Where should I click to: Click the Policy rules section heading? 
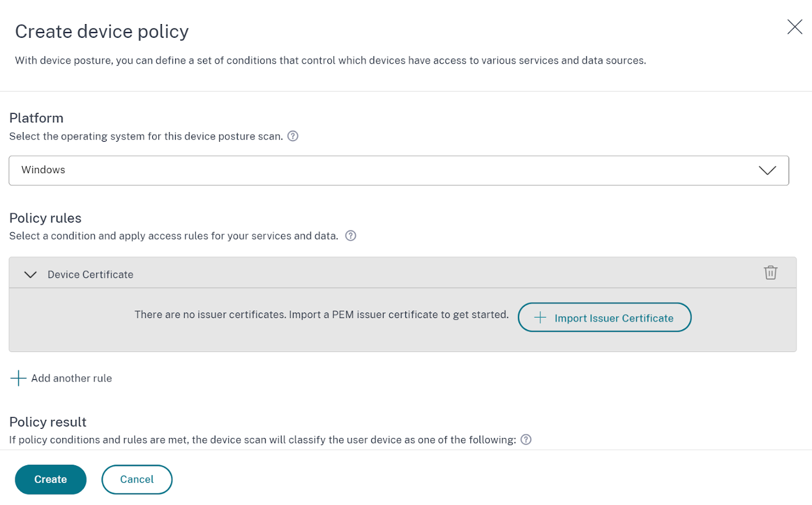click(x=45, y=218)
